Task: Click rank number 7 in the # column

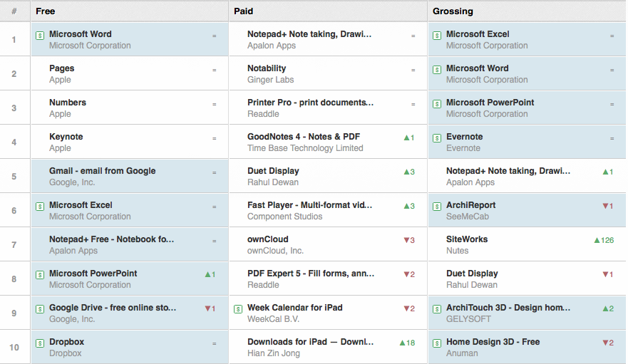Action: coord(14,244)
